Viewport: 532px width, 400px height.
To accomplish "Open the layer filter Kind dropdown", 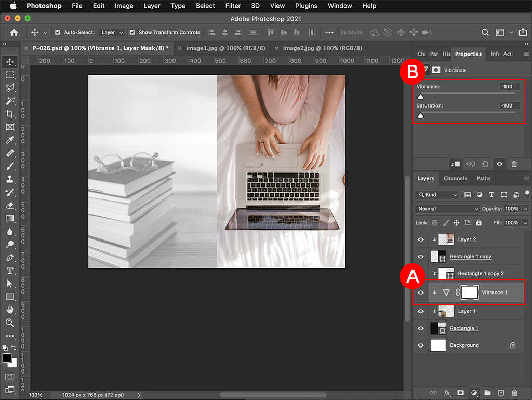I will 436,195.
